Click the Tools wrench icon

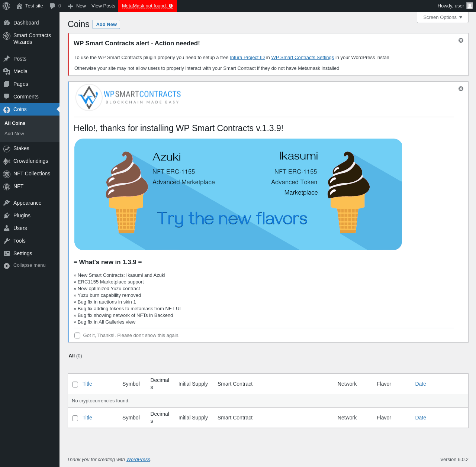click(x=7, y=241)
